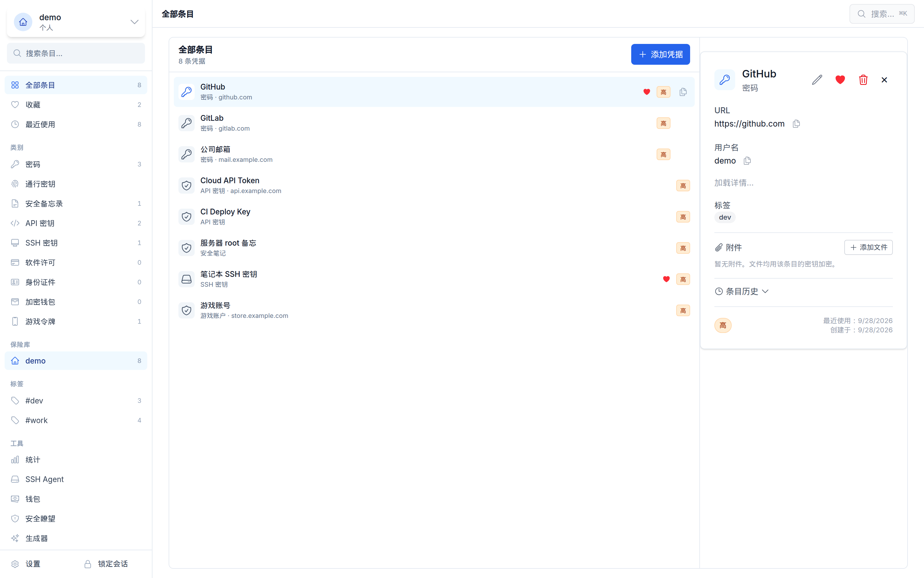
Task: Open the 统计 tool
Action: 76,460
